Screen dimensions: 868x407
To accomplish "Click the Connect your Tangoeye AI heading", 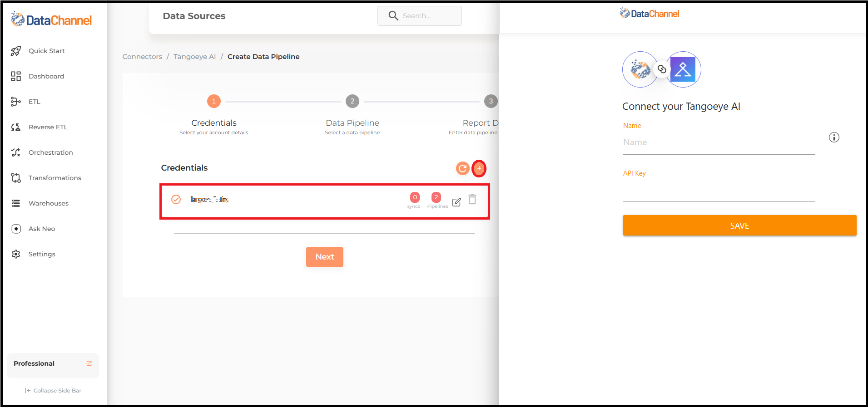I will (681, 107).
